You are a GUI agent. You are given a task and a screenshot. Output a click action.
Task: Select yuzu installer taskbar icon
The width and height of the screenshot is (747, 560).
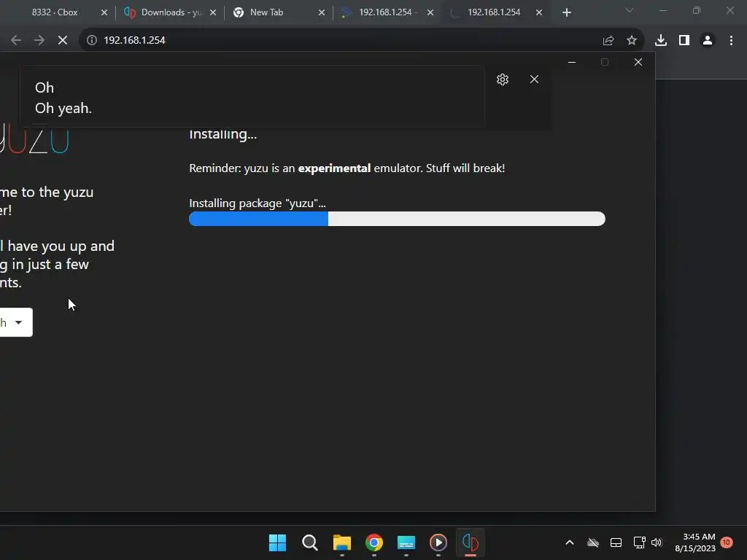[471, 542]
